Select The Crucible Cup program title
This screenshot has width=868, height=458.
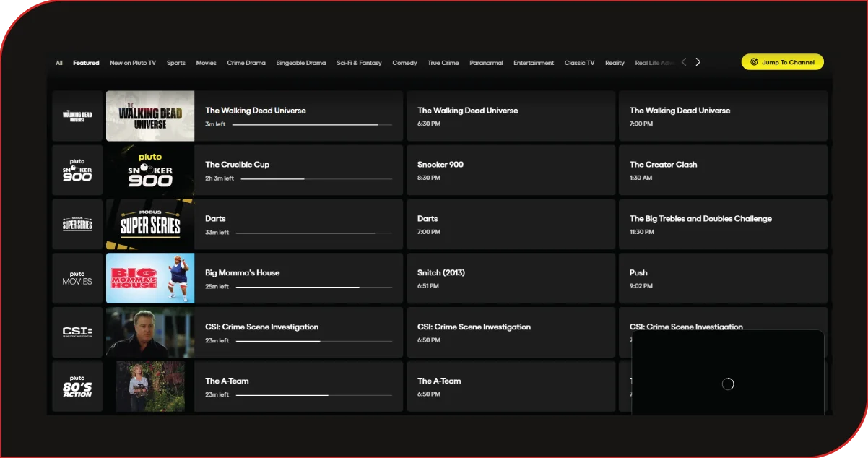click(x=237, y=165)
